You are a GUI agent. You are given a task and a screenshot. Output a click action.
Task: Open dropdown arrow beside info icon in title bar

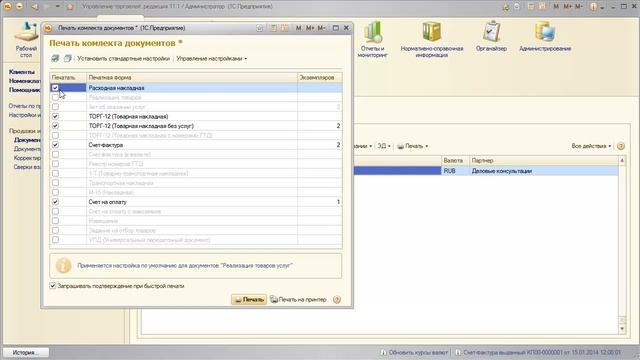[x=602, y=7]
